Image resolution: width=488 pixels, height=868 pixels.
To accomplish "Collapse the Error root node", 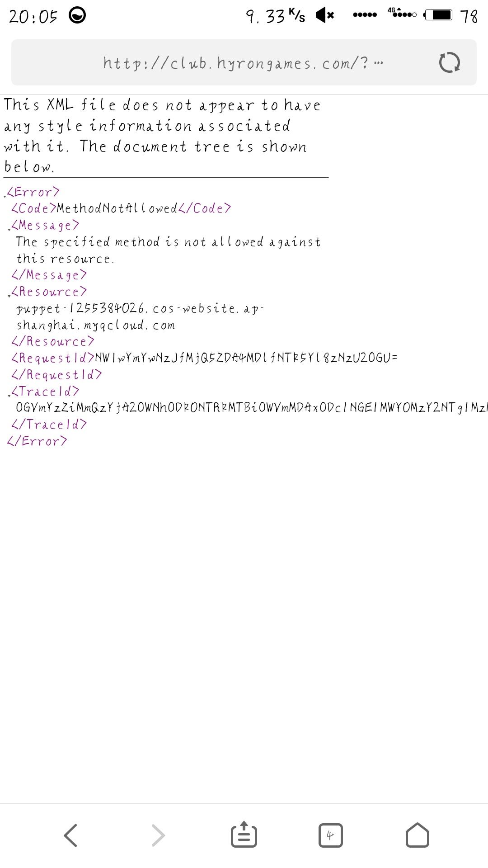I will 5,195.
